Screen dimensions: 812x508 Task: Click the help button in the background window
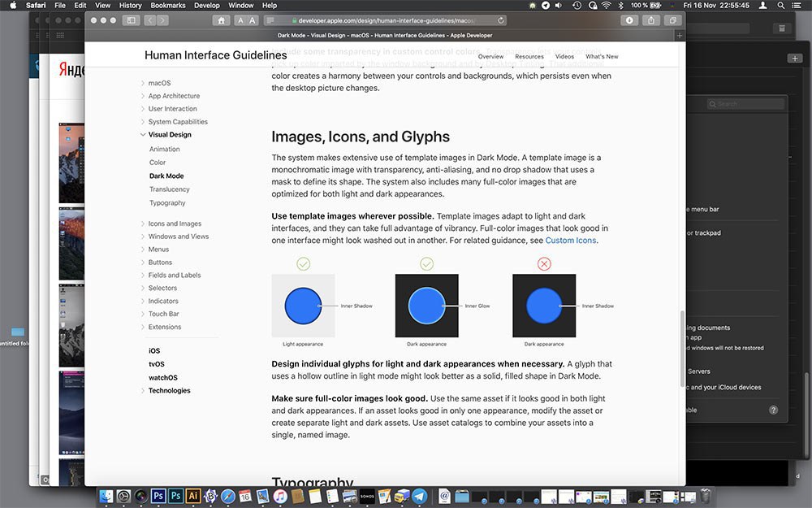pyautogui.click(x=773, y=410)
